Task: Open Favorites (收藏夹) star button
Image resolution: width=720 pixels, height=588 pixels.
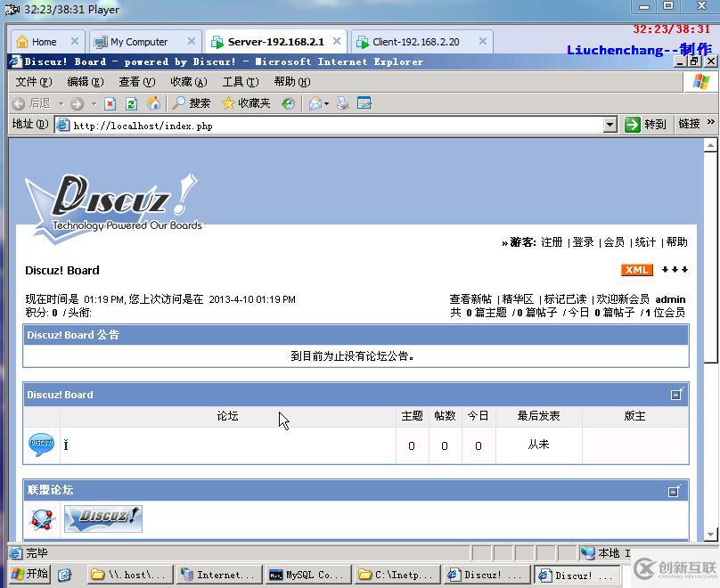Action: (x=246, y=103)
